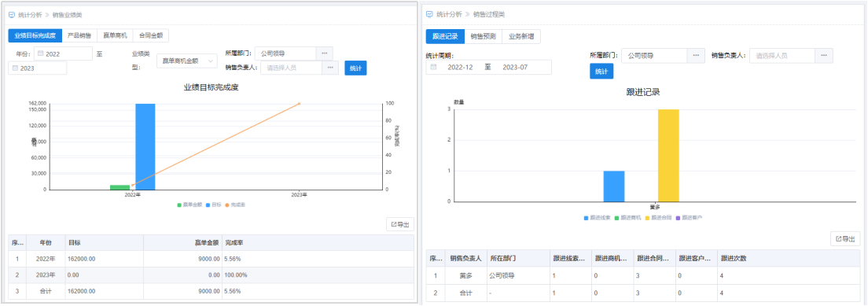Click statistics icon beside 统计分析 in right panel
The height and width of the screenshot is (306, 868).
(429, 14)
